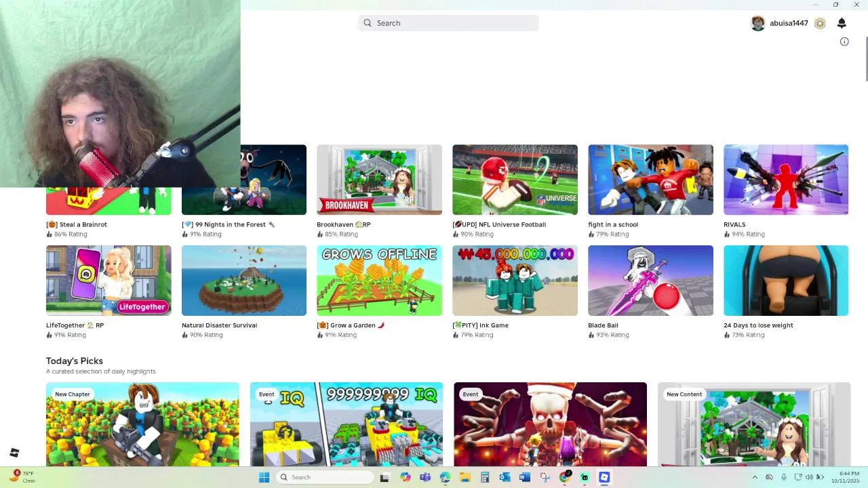Select the LifeTogether RP thumbnail

tap(108, 281)
